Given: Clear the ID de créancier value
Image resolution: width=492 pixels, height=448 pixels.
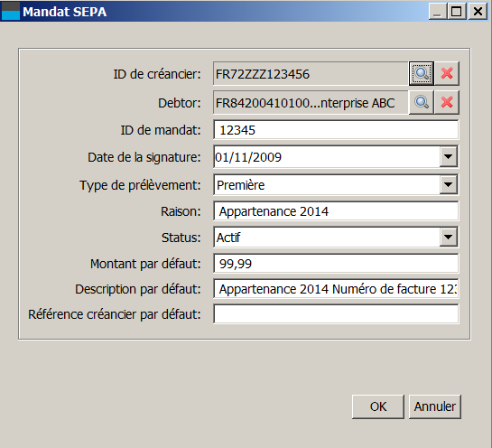Looking at the screenshot, I should click(447, 73).
